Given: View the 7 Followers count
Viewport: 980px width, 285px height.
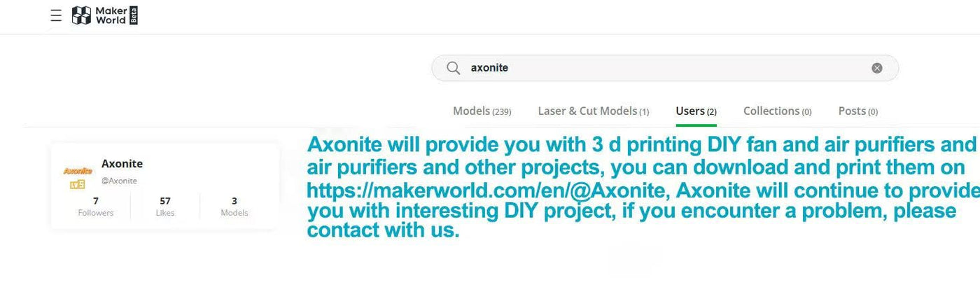Looking at the screenshot, I should [x=96, y=207].
